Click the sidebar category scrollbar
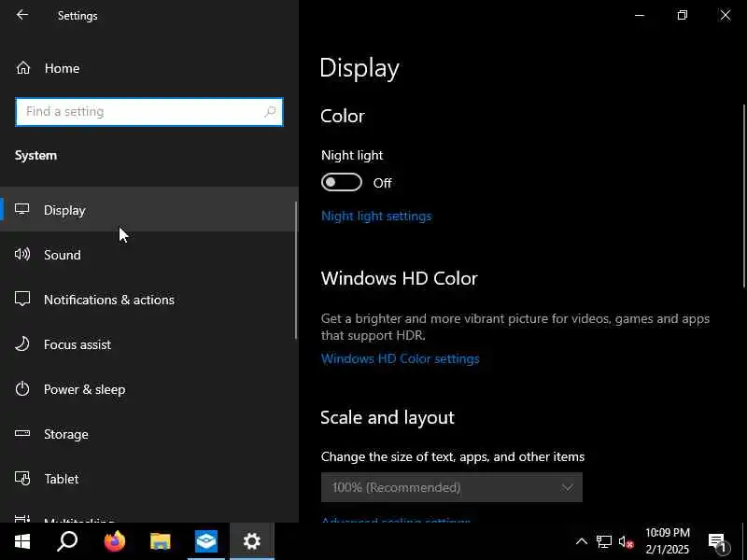 tap(296, 270)
